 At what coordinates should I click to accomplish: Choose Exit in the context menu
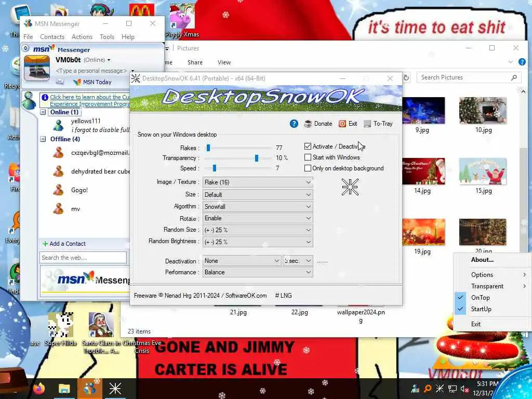tap(492, 324)
